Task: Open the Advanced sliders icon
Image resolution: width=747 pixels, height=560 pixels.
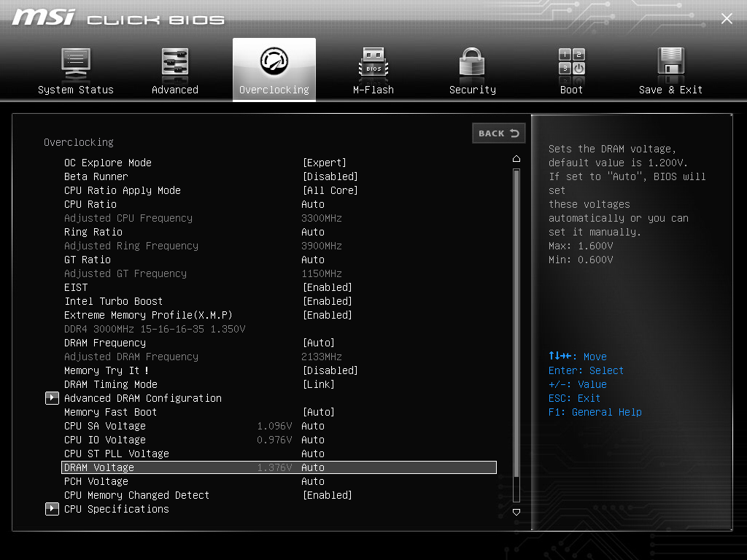Action: [175, 63]
